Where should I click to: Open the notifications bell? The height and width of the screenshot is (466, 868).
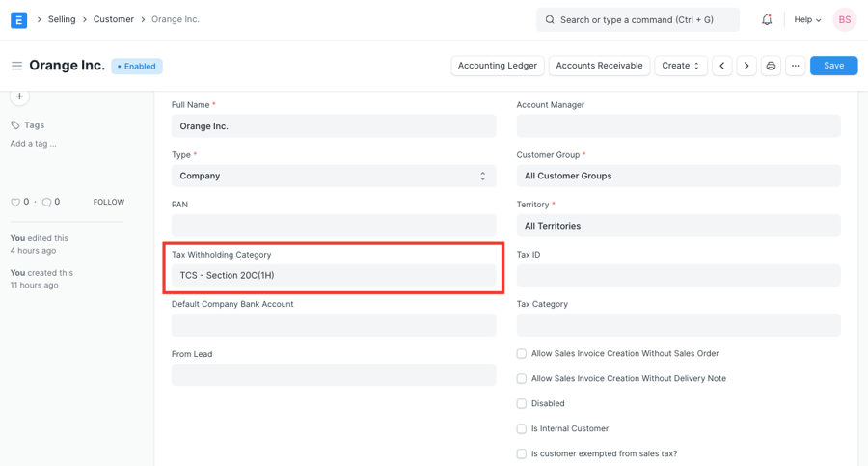[x=767, y=19]
